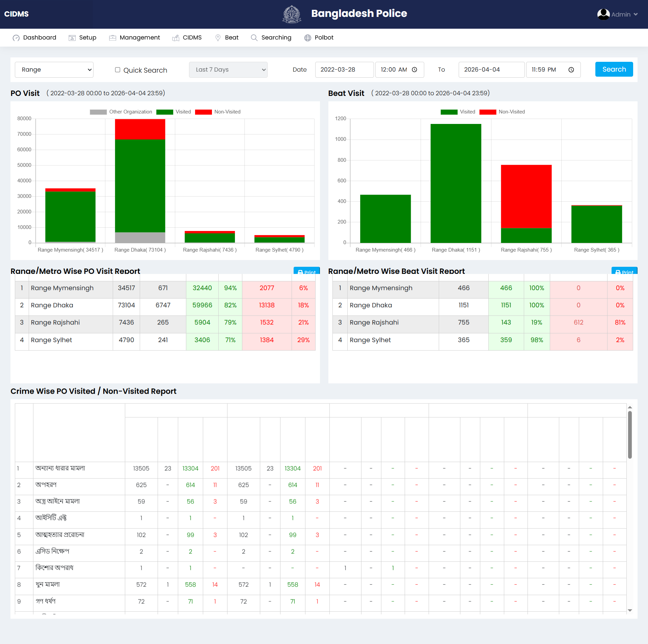Screen dimensions: 648x644
Task: Open the Admin user menu
Action: [617, 15]
